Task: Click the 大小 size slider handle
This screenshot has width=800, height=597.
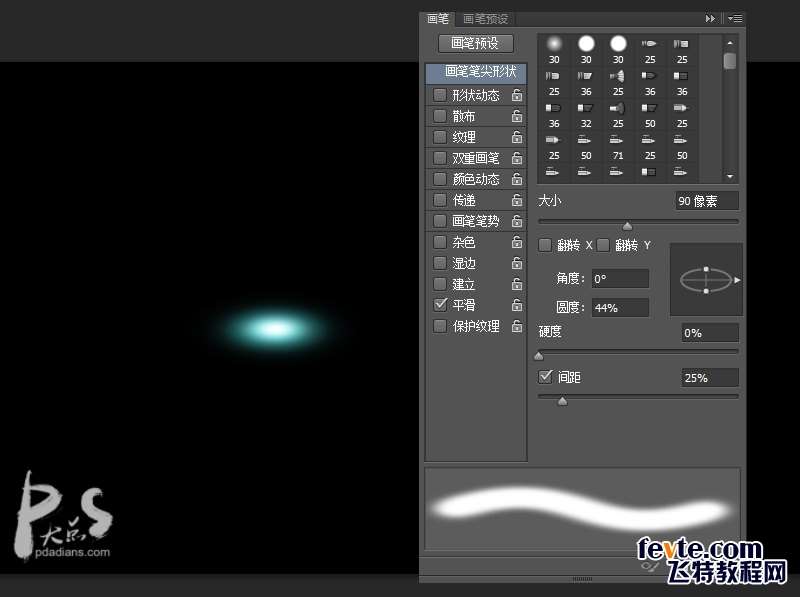Action: click(627, 226)
